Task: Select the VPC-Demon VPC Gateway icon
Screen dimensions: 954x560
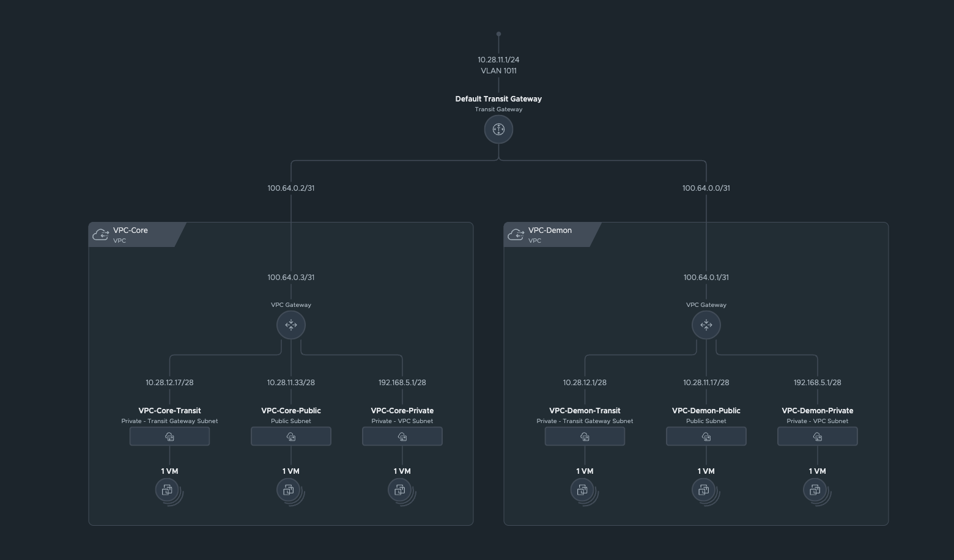Action: (706, 325)
